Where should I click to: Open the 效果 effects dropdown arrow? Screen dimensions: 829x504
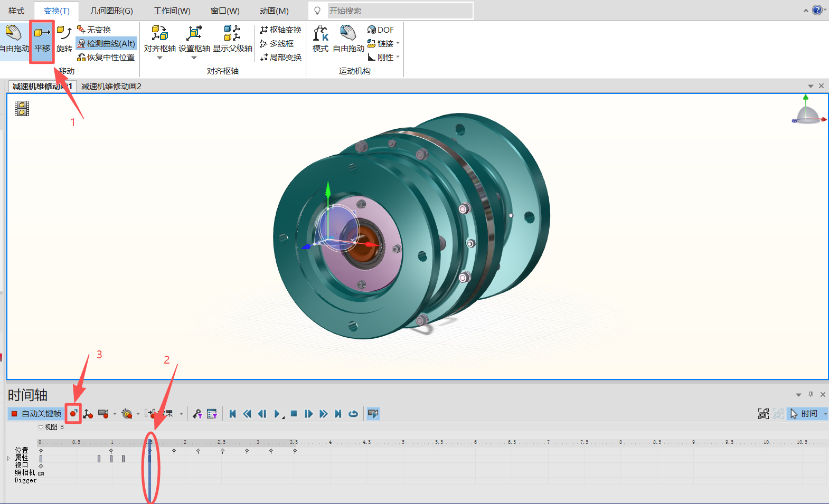click(181, 414)
